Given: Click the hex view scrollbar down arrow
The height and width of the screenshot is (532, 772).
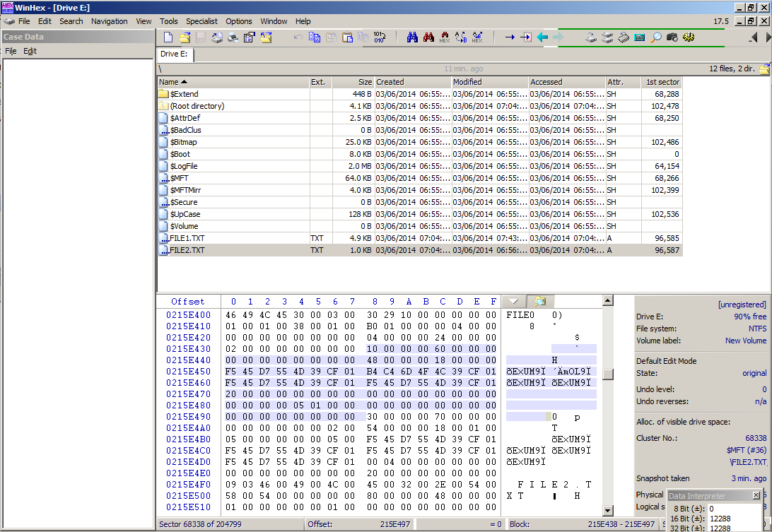Looking at the screenshot, I should point(607,511).
